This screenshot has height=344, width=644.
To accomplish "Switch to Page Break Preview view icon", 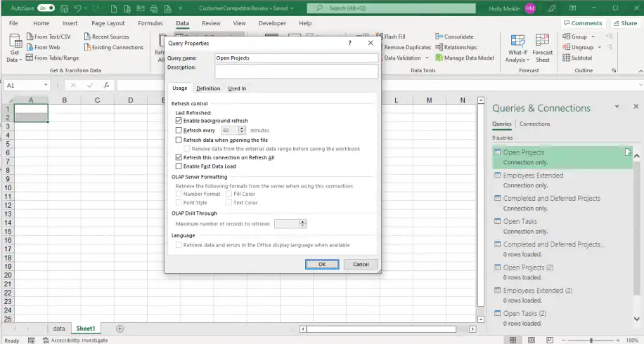I will pyautogui.click(x=550, y=340).
